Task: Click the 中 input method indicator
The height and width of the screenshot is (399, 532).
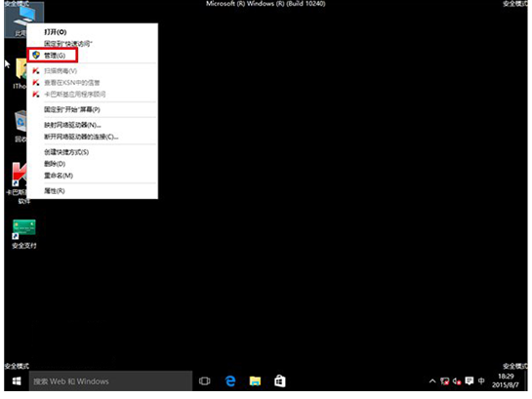Action: click(481, 381)
